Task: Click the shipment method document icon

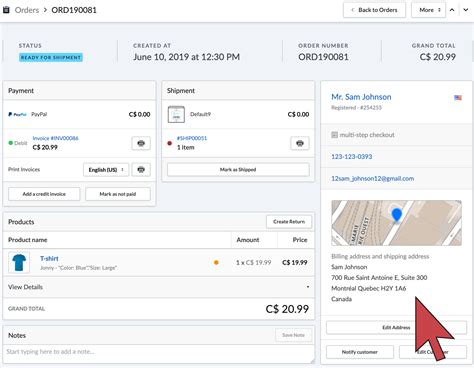Action: click(x=176, y=114)
